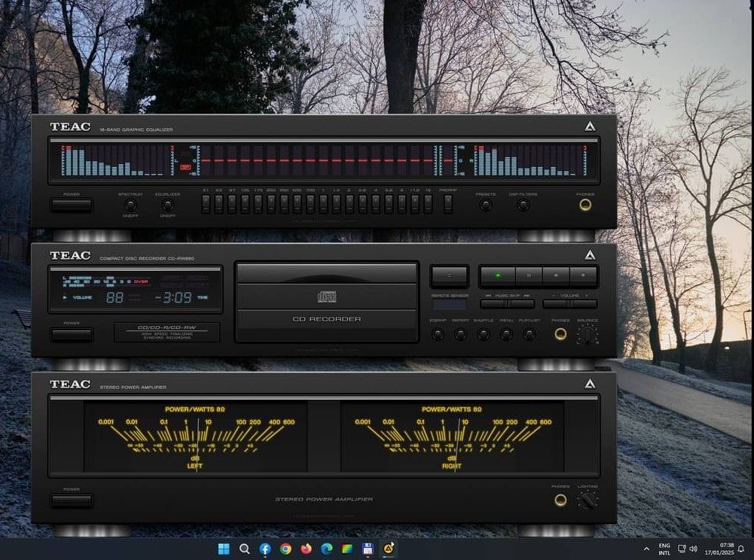
Task: Toggle the EQUALIZER on/off knob
Action: [x=167, y=205]
